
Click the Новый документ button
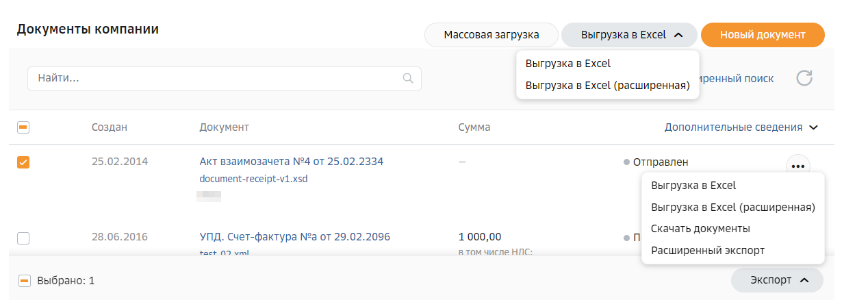coord(763,35)
